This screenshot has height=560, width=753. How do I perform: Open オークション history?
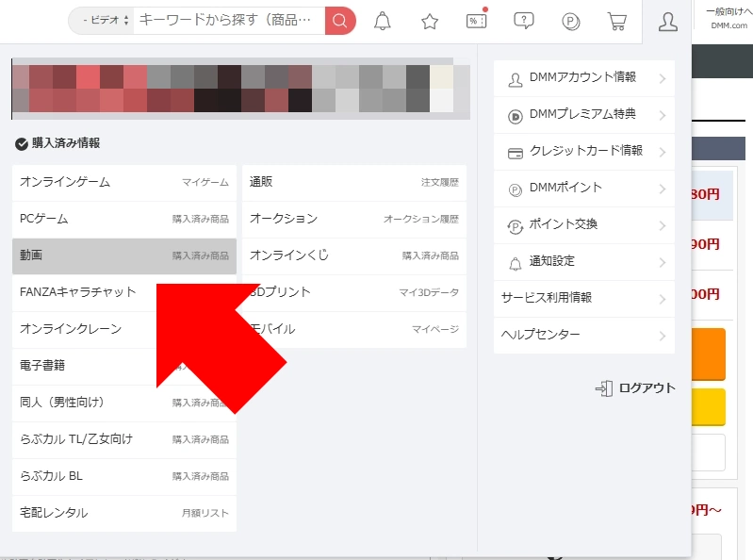tap(354, 219)
